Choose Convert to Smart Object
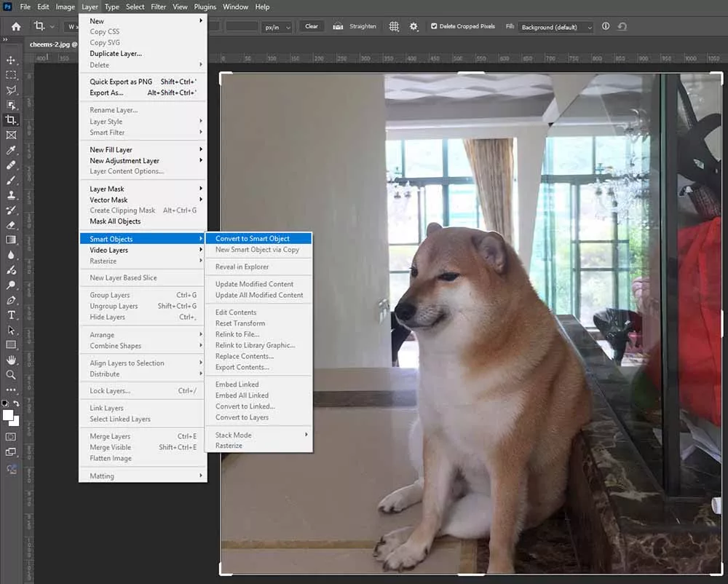 tap(253, 238)
